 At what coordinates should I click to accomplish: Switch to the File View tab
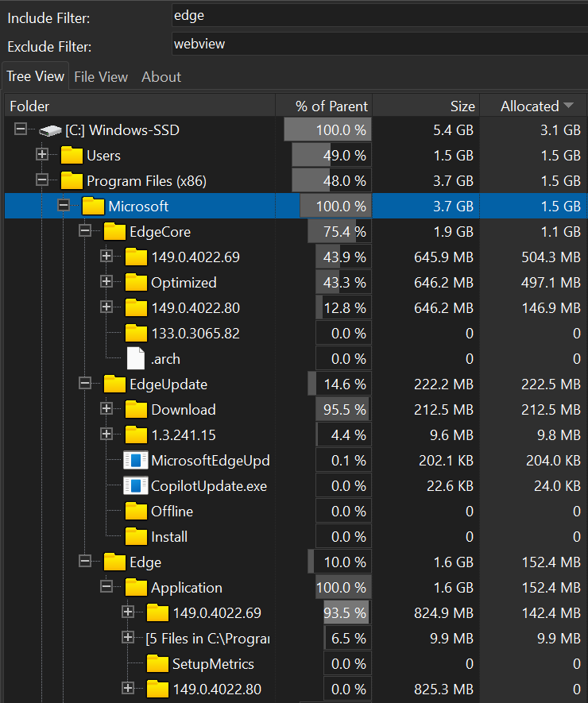coord(101,77)
